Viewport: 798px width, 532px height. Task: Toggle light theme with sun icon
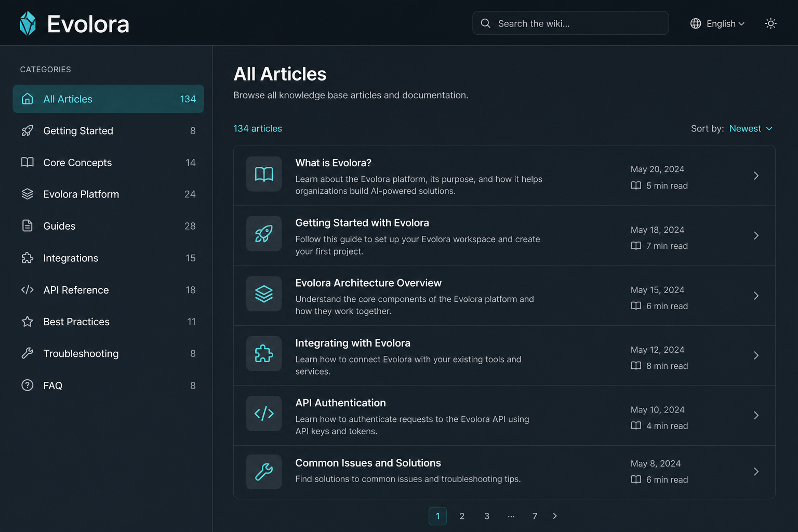[x=770, y=23]
